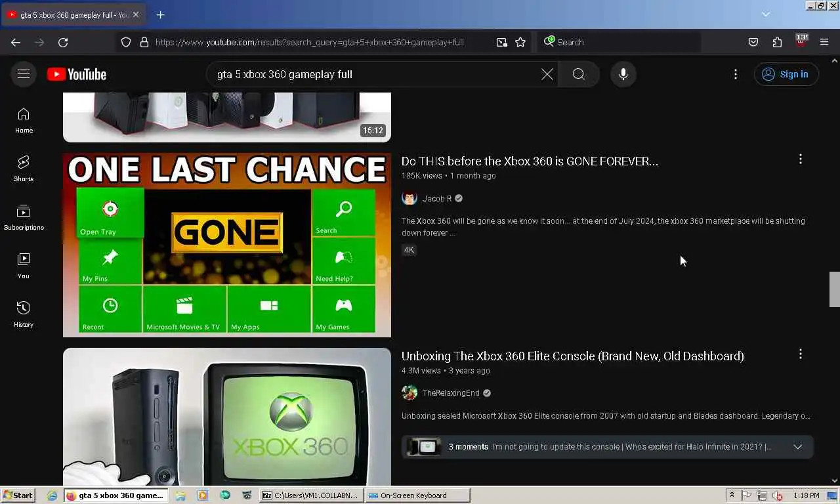Click the Action Center flag tray icon
Viewport: 840px width, 504px height.
746,495
